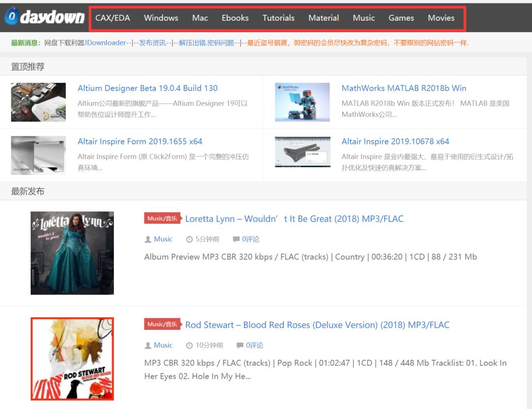The height and width of the screenshot is (409, 532).
Task: Click comment icon beside Rod Stewart 0评论
Action: point(240,345)
